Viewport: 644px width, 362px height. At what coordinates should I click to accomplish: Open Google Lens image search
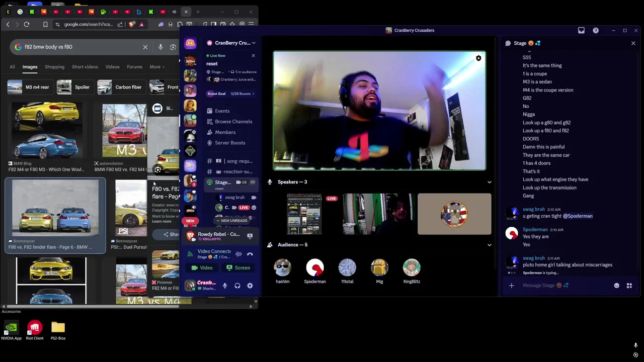[173, 47]
